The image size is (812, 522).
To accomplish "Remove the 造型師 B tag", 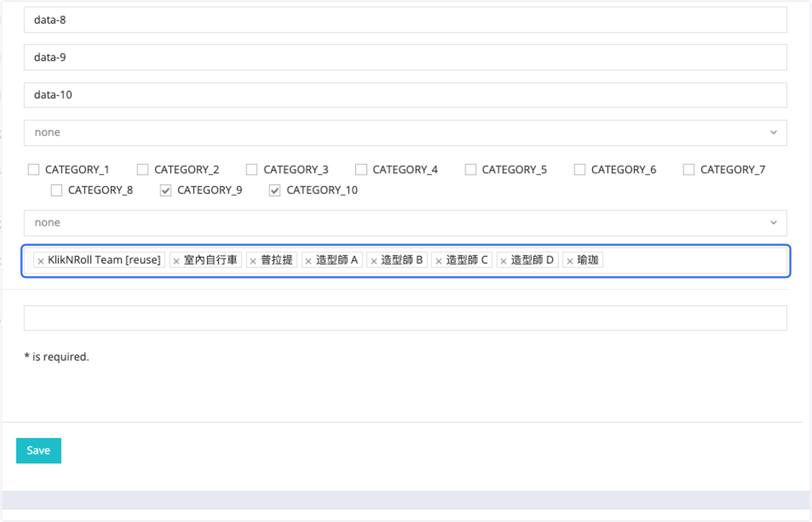I will pyautogui.click(x=374, y=261).
